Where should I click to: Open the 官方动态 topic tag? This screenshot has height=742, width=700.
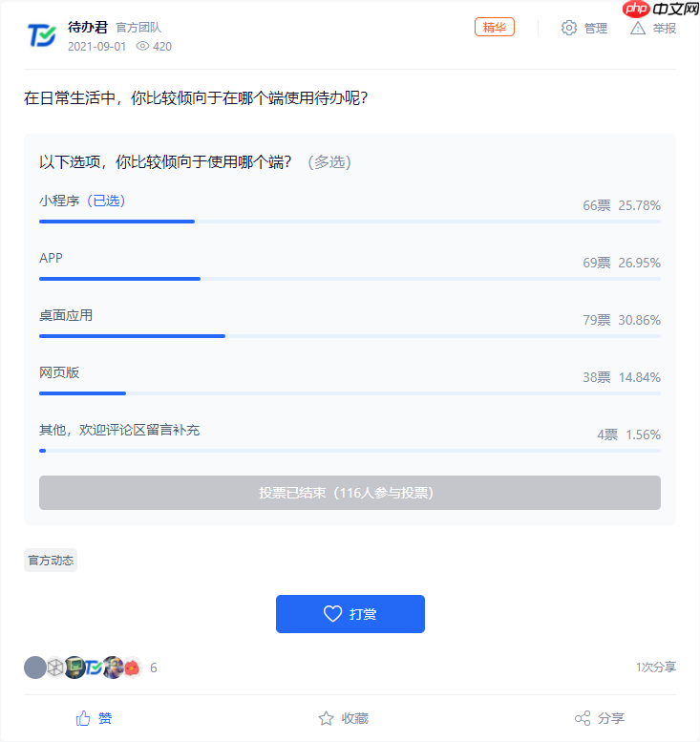[51, 561]
